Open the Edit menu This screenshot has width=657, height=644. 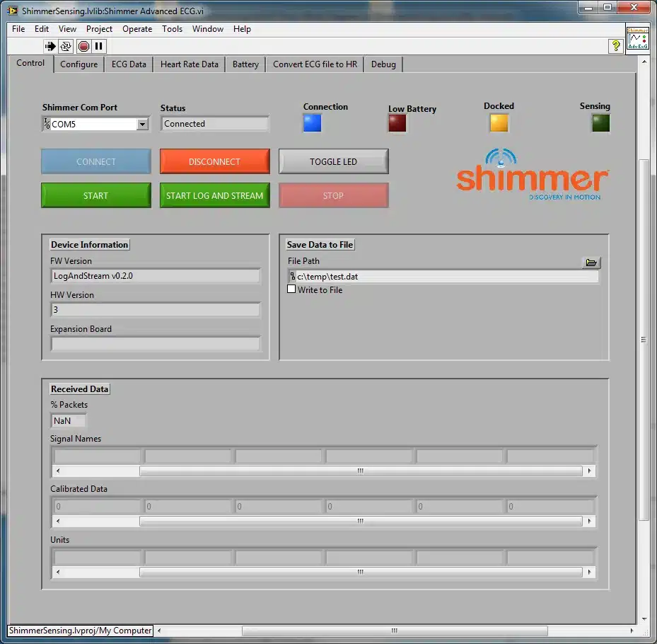42,29
